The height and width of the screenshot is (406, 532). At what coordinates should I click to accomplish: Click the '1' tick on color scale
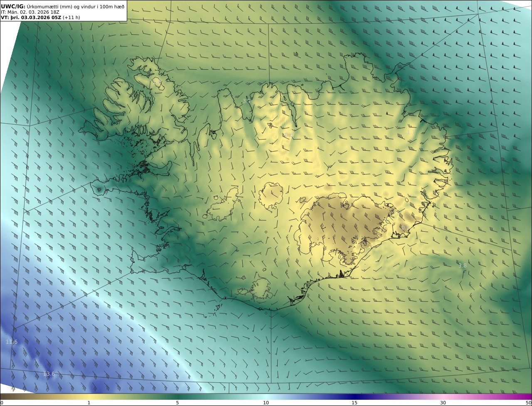coord(89,403)
